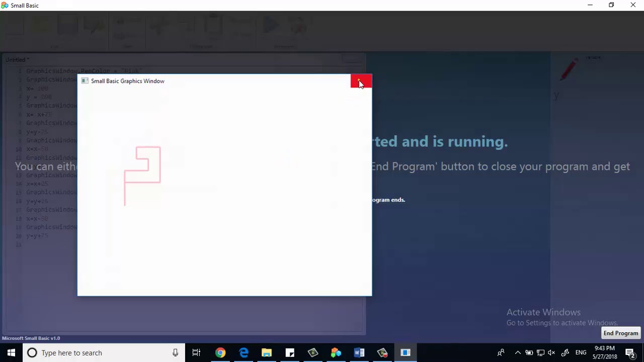Click the muted volume tray icon

pos(552,353)
